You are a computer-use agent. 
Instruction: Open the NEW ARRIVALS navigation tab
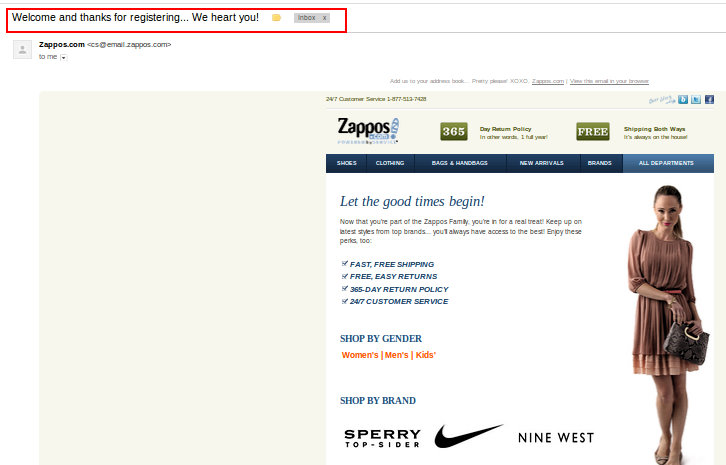click(542, 163)
